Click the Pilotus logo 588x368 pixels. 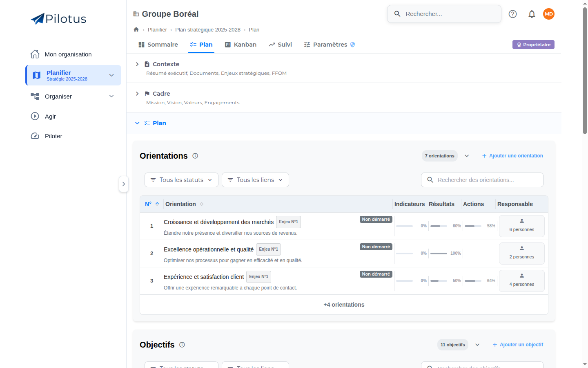58,19
